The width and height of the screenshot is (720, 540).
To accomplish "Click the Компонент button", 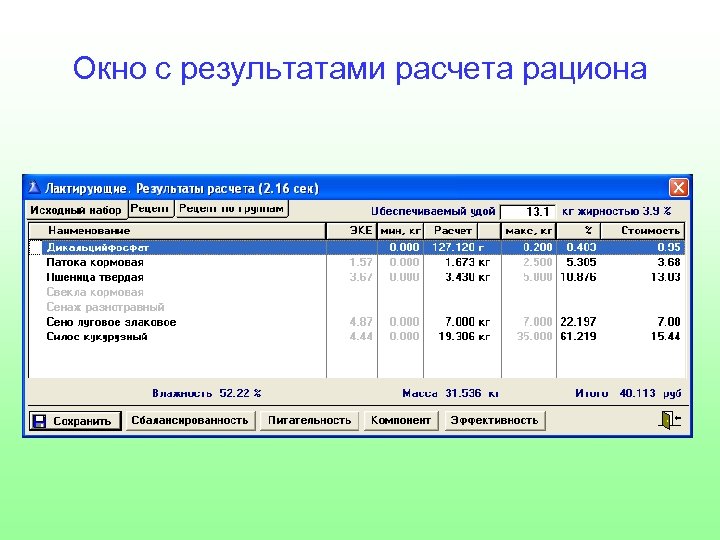I will [x=401, y=421].
